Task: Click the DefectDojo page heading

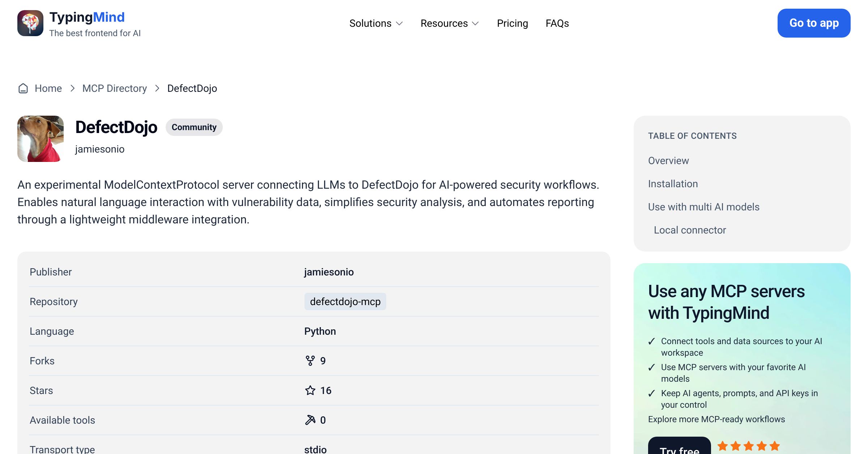Action: 116,127
